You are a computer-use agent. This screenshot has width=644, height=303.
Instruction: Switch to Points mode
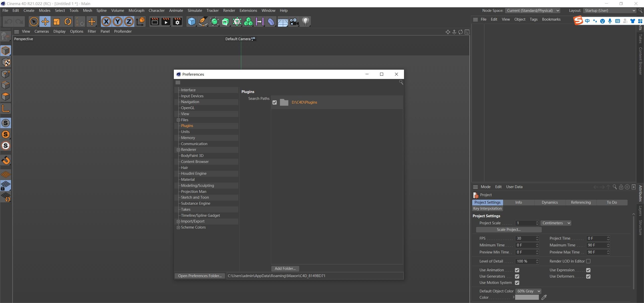(x=6, y=74)
